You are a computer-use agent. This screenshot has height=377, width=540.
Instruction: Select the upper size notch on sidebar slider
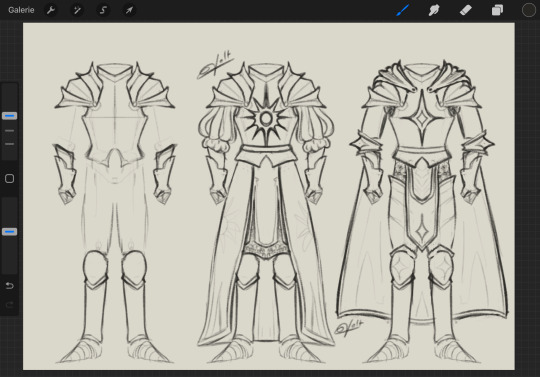pyautogui.click(x=10, y=131)
